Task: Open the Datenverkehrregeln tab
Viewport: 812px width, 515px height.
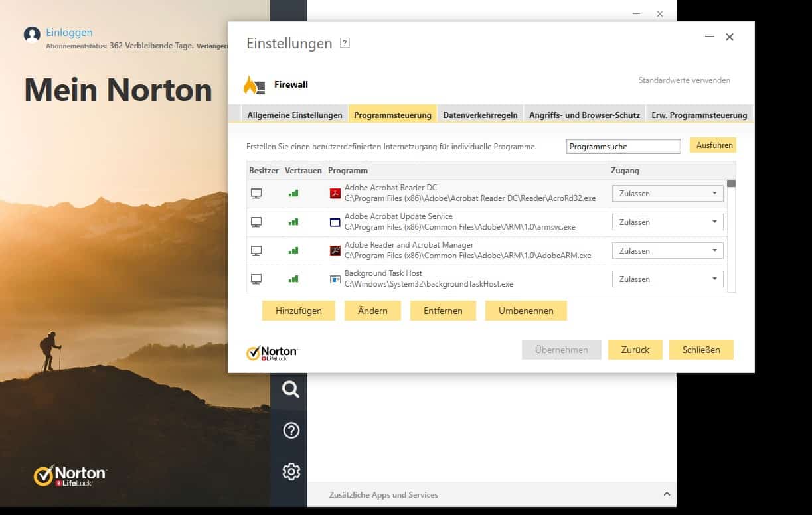Action: 480,115
